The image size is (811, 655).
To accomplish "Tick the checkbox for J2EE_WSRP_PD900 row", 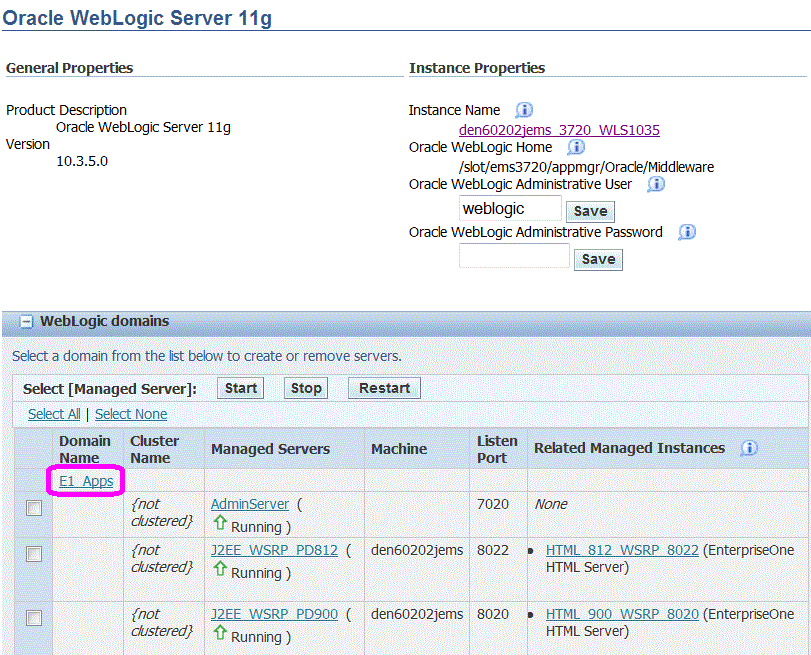I will tap(34, 618).
